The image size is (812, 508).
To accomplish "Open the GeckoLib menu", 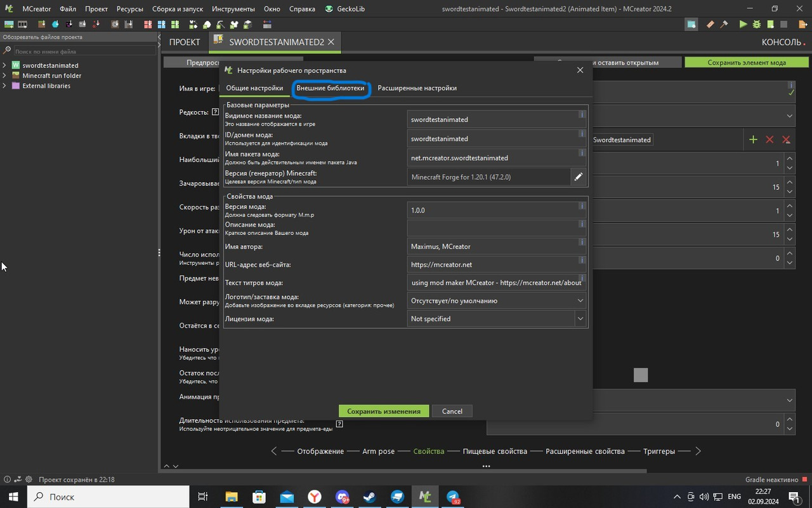I will pyautogui.click(x=346, y=9).
